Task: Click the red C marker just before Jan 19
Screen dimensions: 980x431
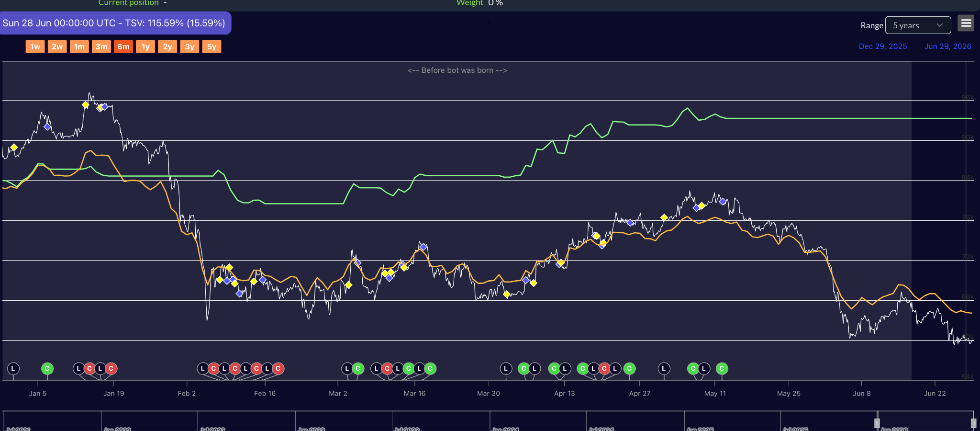Action: click(111, 368)
